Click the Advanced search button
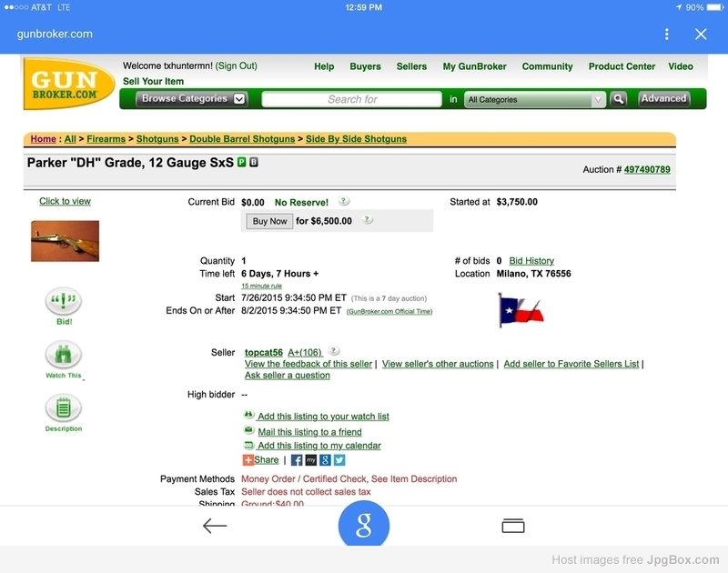Viewport: 728px width, 573px height. point(663,99)
